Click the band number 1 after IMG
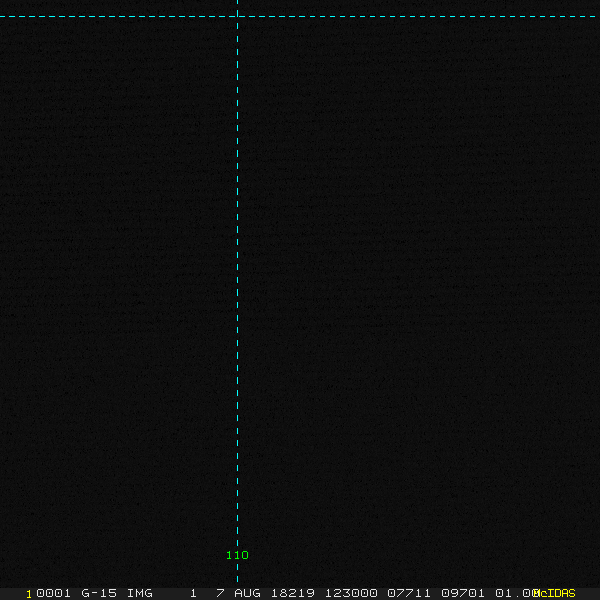Viewport: 600px width, 600px height. (x=193, y=593)
